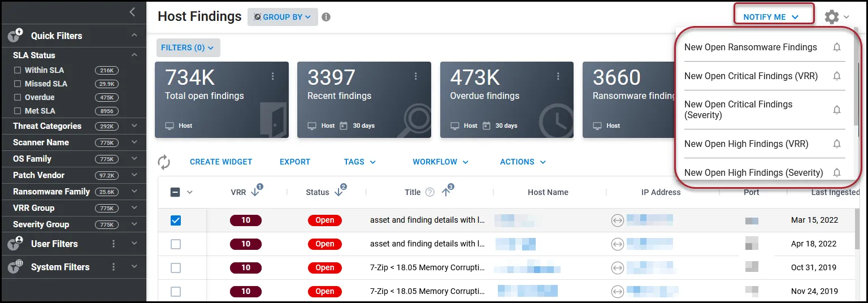Expand the Ransomware Family filter
This screenshot has height=303, width=868.
coord(134,192)
